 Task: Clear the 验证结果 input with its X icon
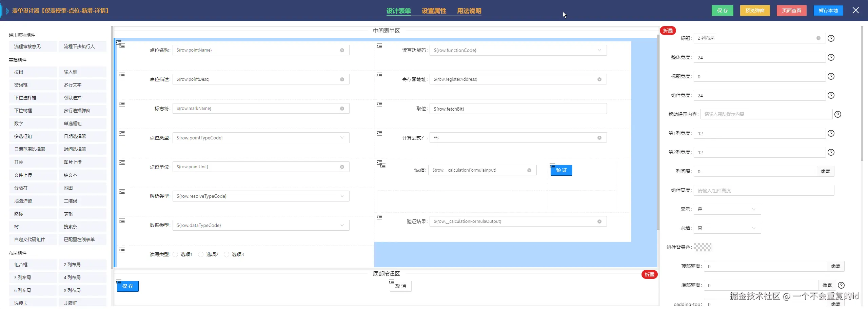tap(599, 221)
